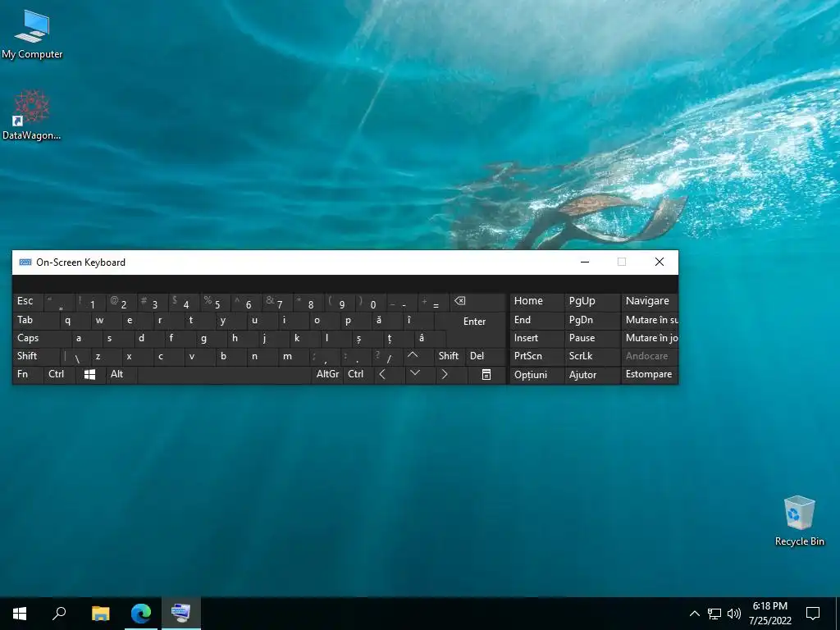840x630 pixels.
Task: Click the Estompare fade key
Action: [650, 374]
